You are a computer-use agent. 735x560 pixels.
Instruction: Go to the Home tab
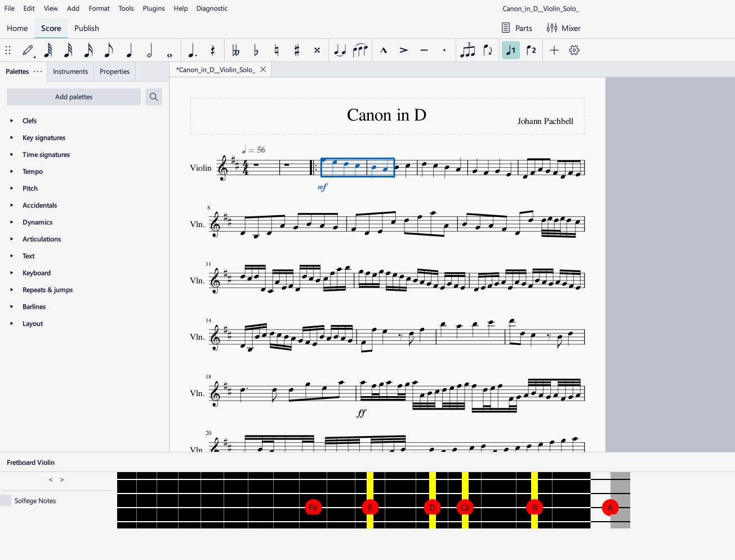(17, 28)
